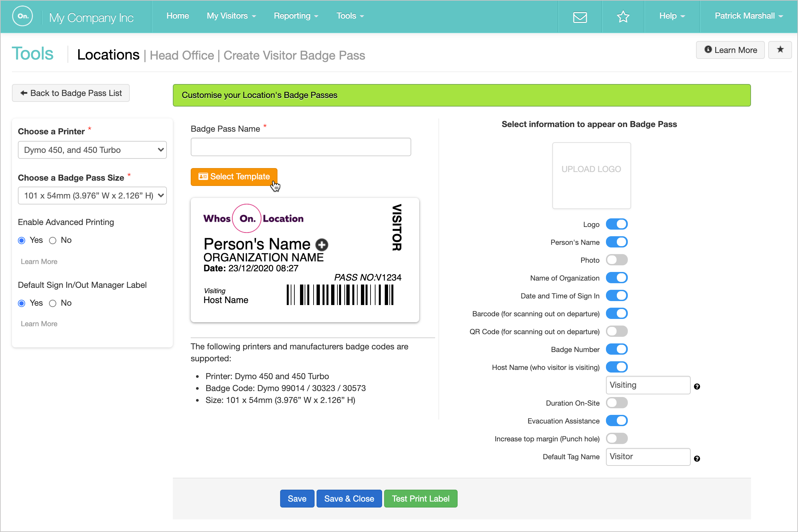Click the info icon inside Learn More button
Viewport: 798px width, 532px height.
click(x=708, y=50)
